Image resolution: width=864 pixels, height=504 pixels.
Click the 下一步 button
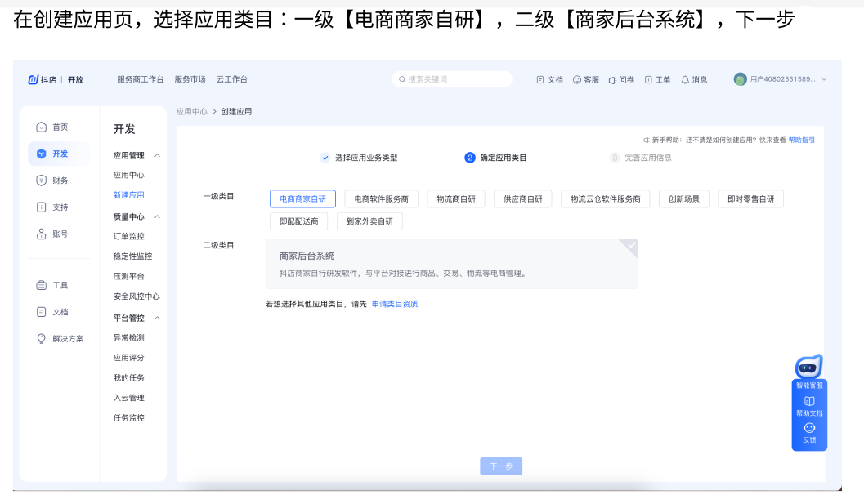point(501,466)
